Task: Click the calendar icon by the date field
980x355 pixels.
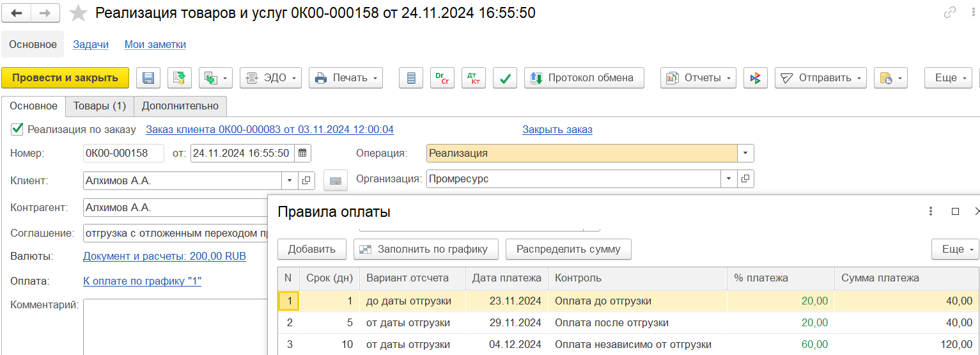Action: [x=303, y=154]
